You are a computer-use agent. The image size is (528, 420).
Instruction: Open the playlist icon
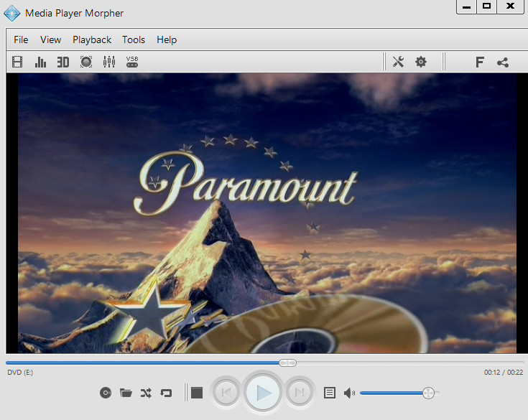click(x=329, y=393)
